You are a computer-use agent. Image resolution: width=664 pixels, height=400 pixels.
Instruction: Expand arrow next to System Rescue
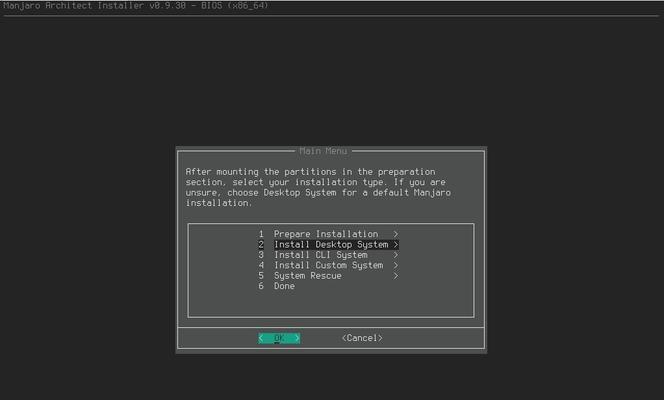tap(396, 276)
